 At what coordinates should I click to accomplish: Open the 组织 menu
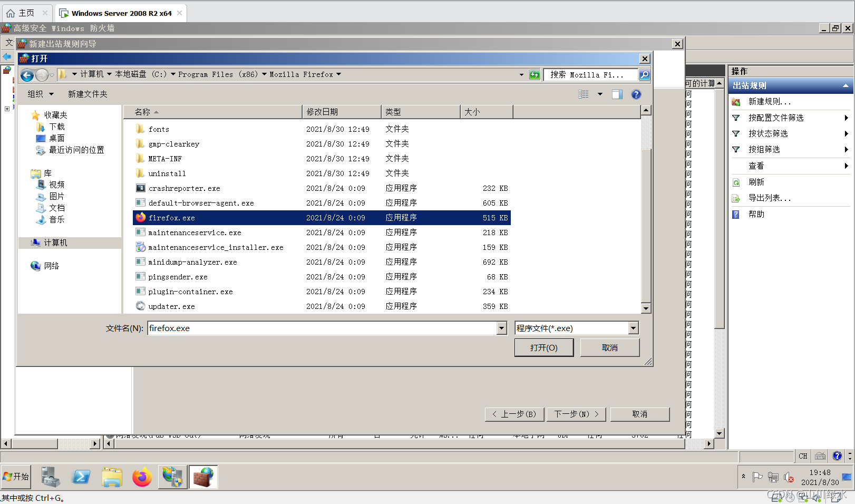(41, 94)
